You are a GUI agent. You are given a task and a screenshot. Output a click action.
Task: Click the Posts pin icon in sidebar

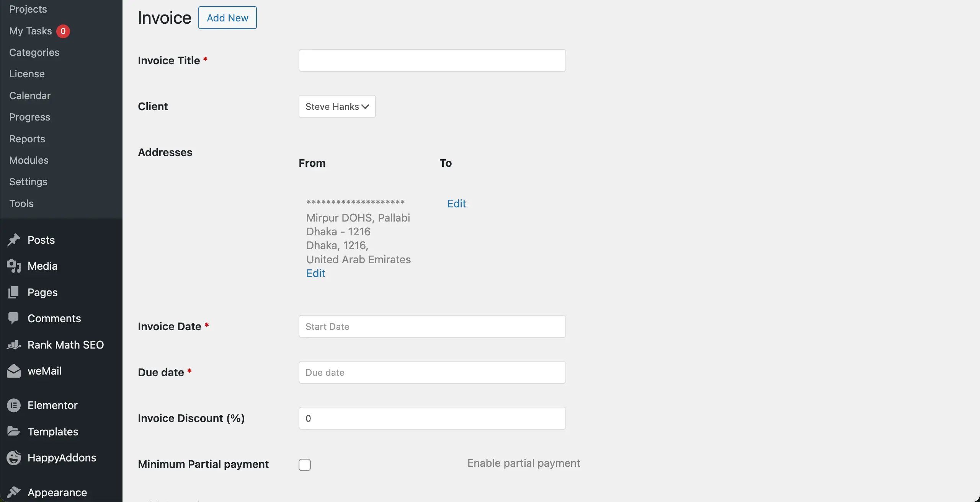click(x=13, y=240)
